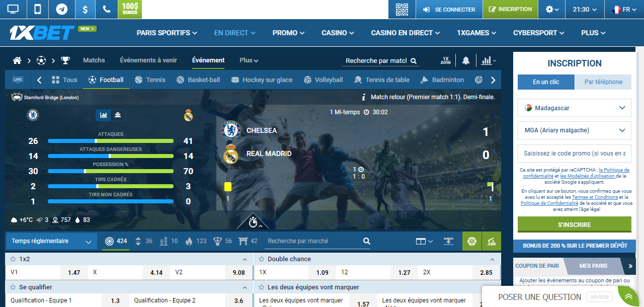
Task: Switch to the formation lineup view toggle
Action: (x=118, y=115)
